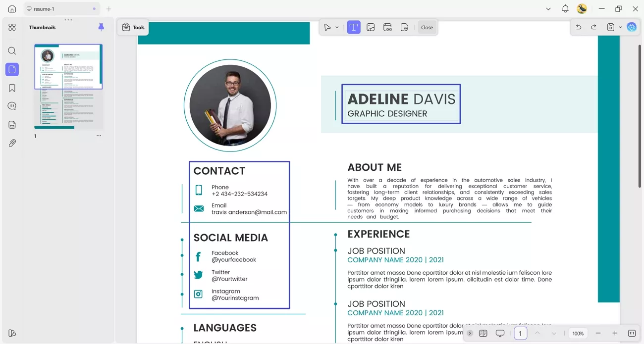Expand the save options dropdown arrow
This screenshot has width=644, height=344.
(x=620, y=27)
